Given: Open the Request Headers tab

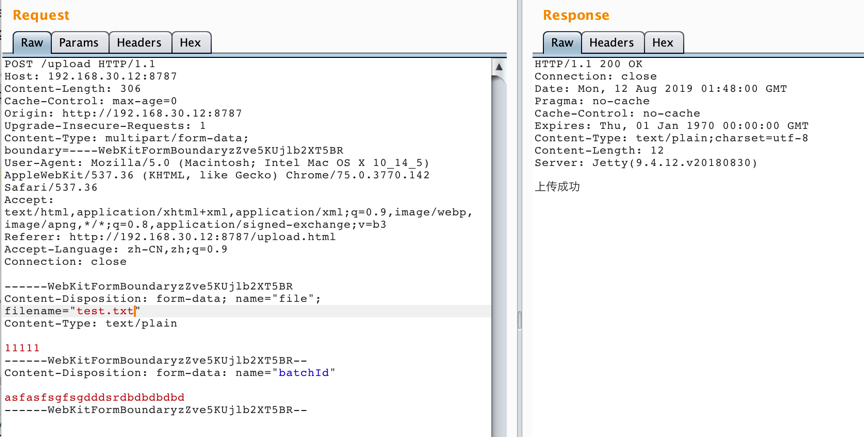Looking at the screenshot, I should (x=139, y=43).
